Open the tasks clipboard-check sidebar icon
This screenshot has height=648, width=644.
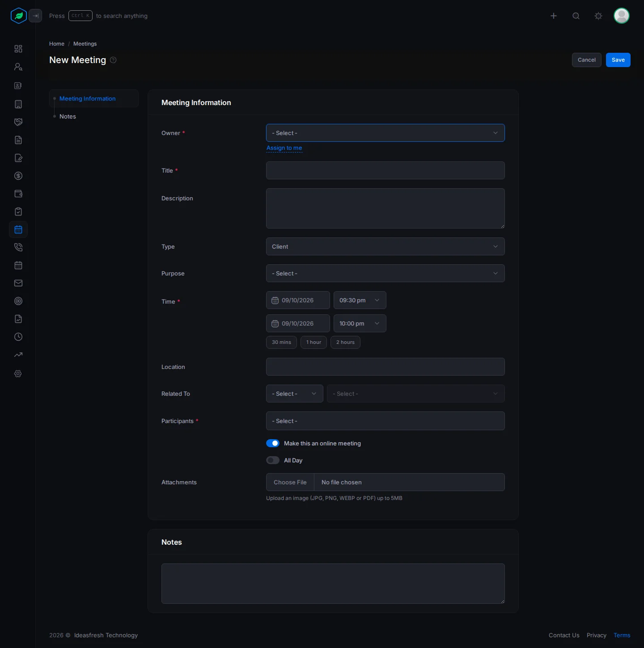point(18,212)
